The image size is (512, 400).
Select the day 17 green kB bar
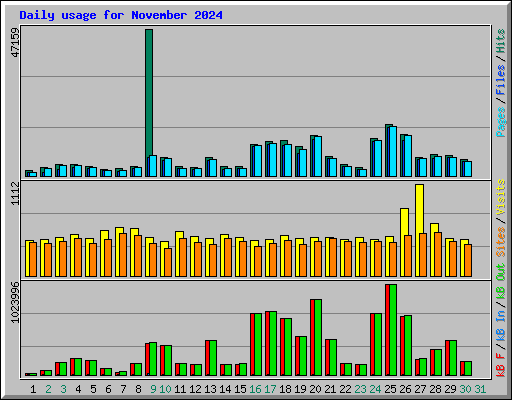[273, 344]
